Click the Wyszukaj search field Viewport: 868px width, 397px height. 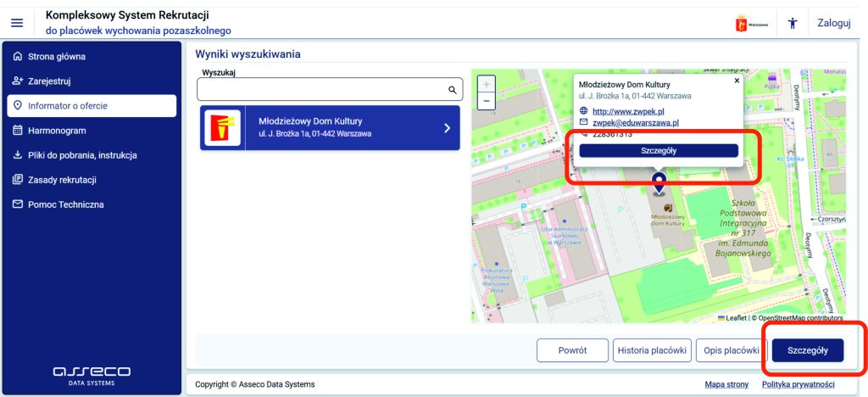coord(330,89)
